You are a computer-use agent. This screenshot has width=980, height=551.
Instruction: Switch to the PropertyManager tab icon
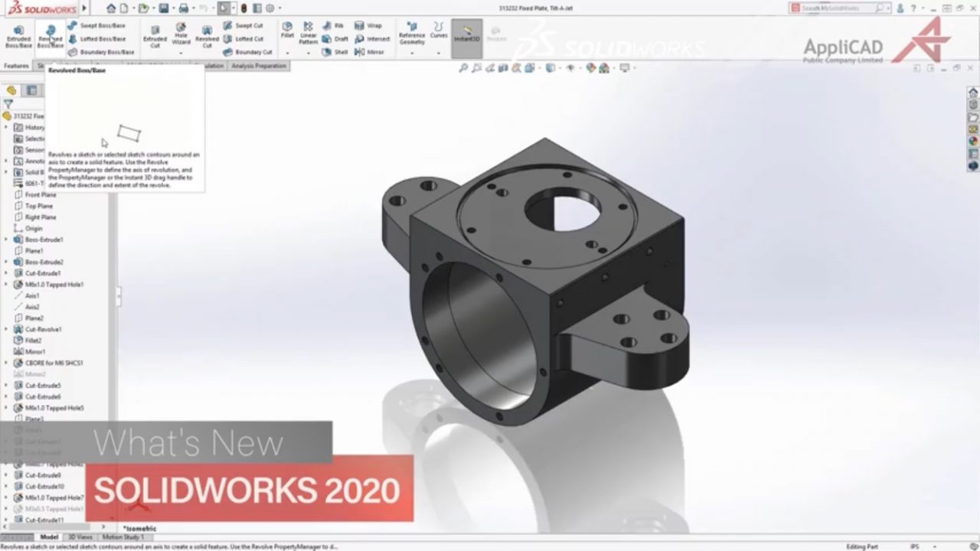pos(31,90)
